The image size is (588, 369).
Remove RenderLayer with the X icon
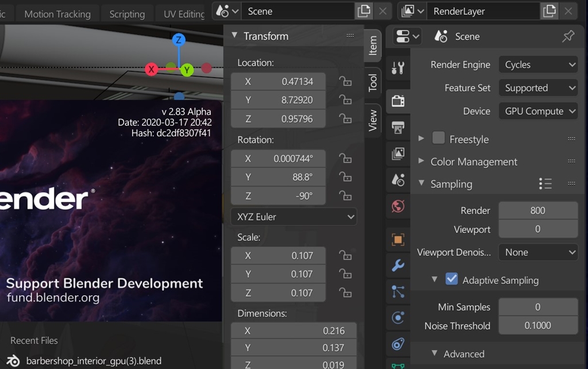click(568, 11)
